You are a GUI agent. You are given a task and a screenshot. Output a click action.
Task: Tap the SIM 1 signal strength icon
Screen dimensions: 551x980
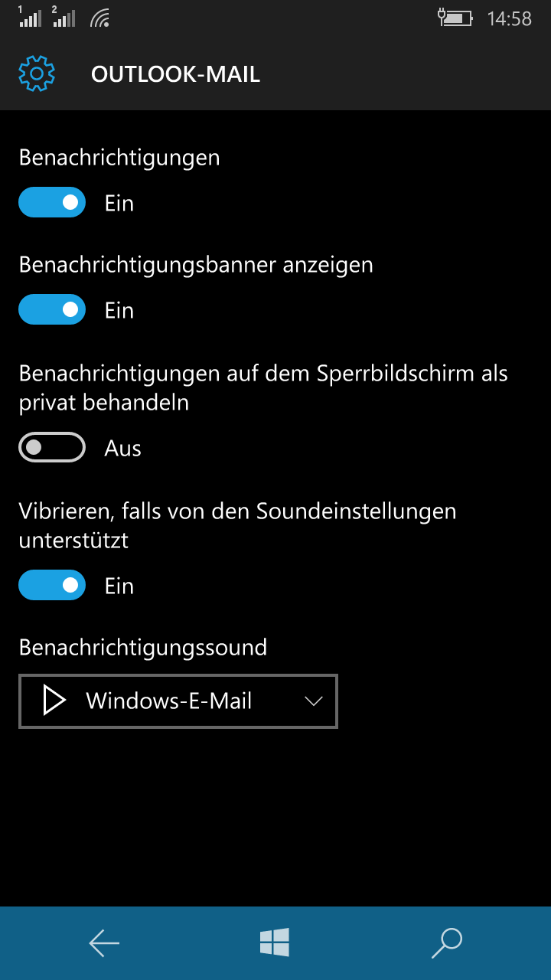pyautogui.click(x=30, y=17)
